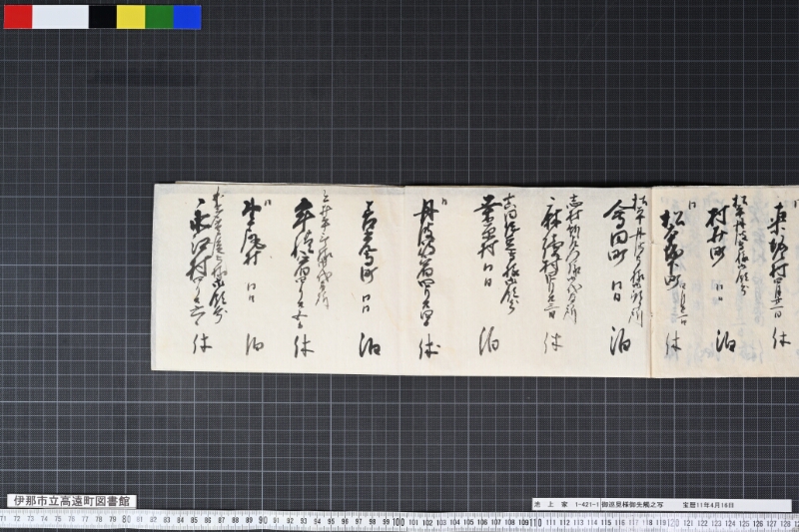Click the 御巡見様御先触之写 title text

point(632,505)
